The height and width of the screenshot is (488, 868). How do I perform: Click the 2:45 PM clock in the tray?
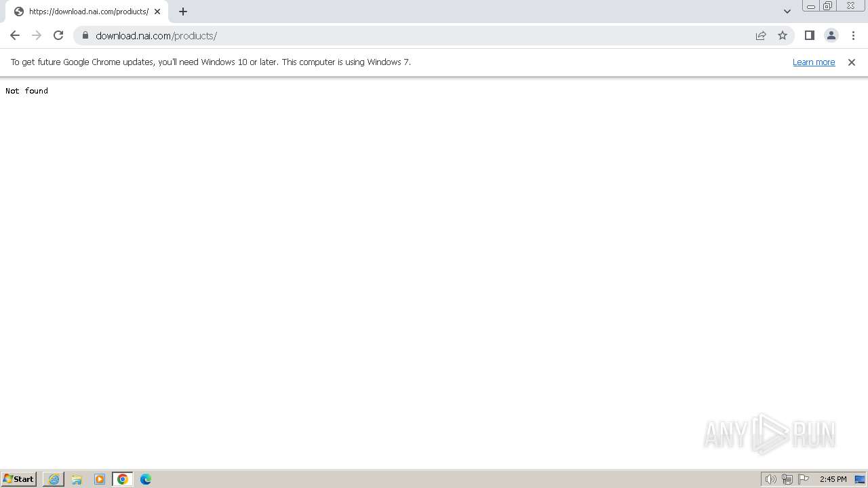(x=833, y=479)
